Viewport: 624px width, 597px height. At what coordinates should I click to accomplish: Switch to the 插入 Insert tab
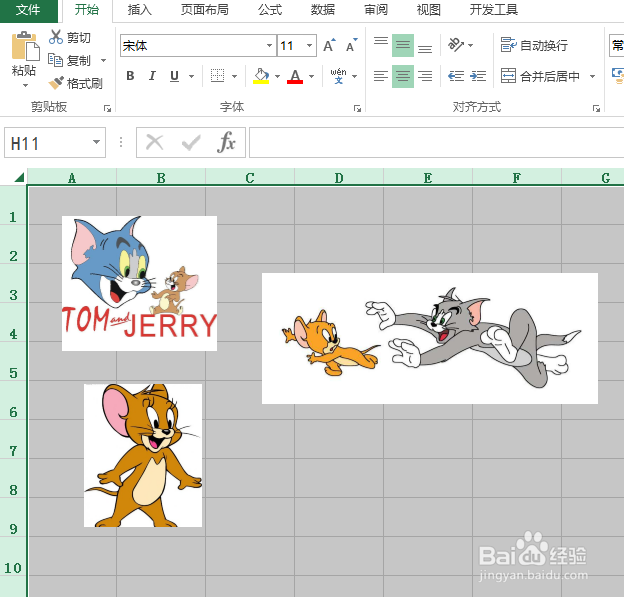point(140,10)
